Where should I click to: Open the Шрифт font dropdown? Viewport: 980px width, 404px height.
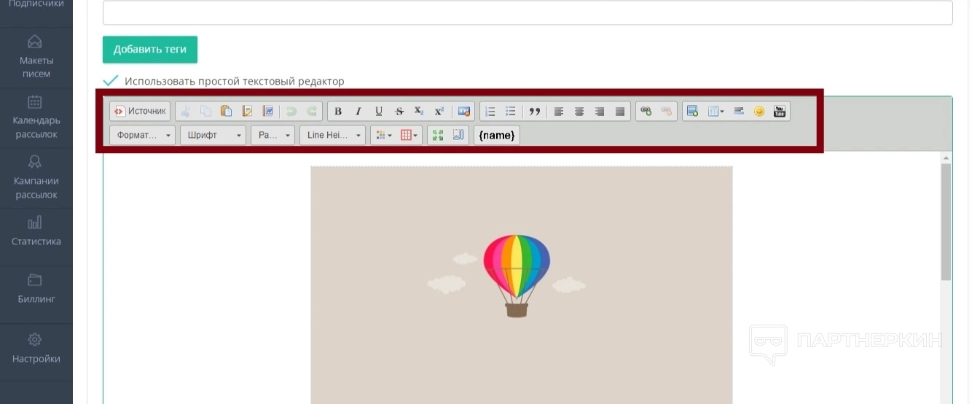point(213,135)
